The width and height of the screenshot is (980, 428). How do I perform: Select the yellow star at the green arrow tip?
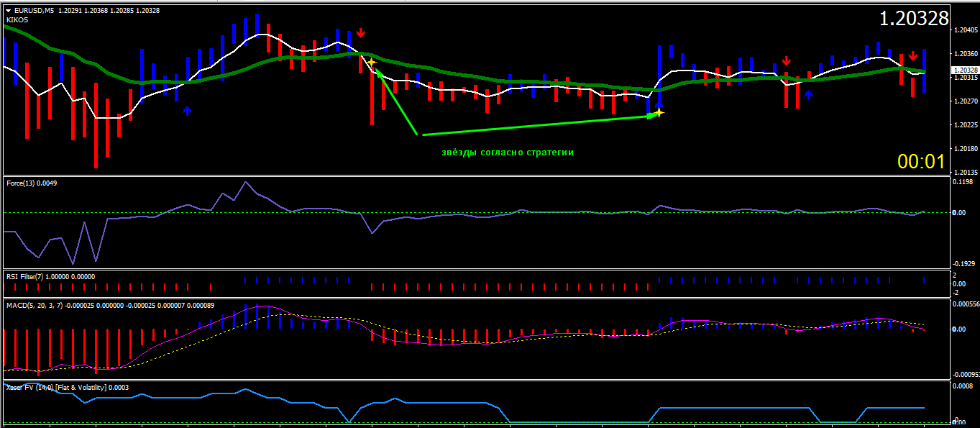click(659, 113)
